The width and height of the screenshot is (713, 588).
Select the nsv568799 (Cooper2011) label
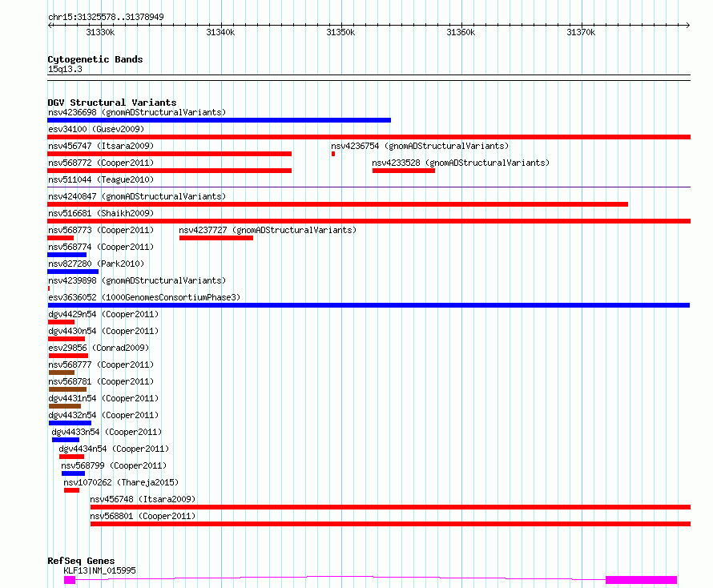click(114, 465)
